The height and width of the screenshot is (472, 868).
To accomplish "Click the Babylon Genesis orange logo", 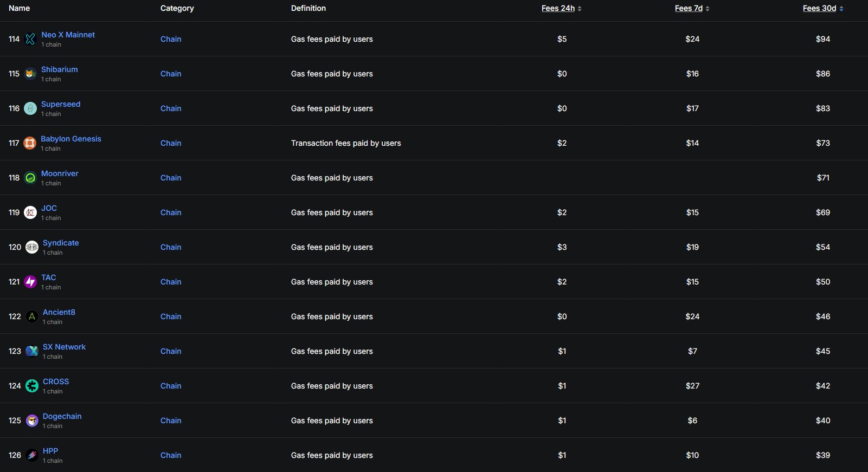I will 30,143.
